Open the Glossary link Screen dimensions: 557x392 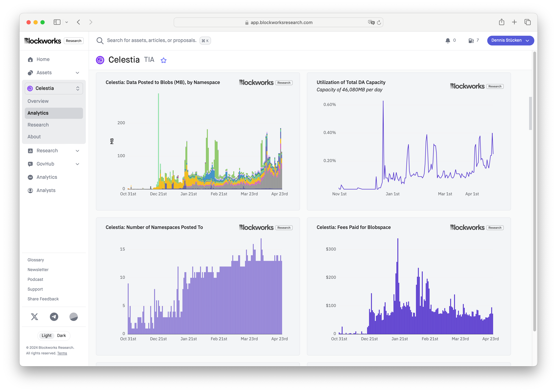[x=36, y=260]
